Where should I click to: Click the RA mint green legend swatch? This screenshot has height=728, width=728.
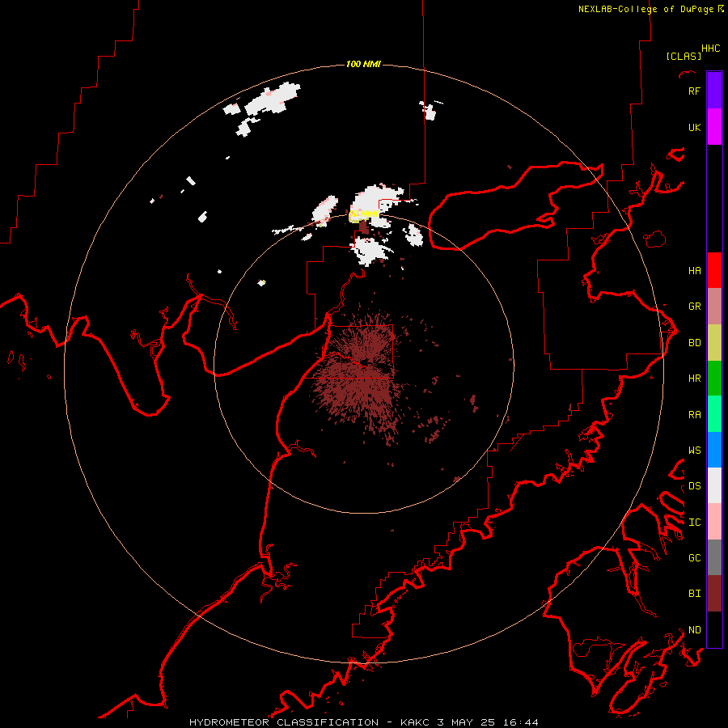[x=714, y=414]
